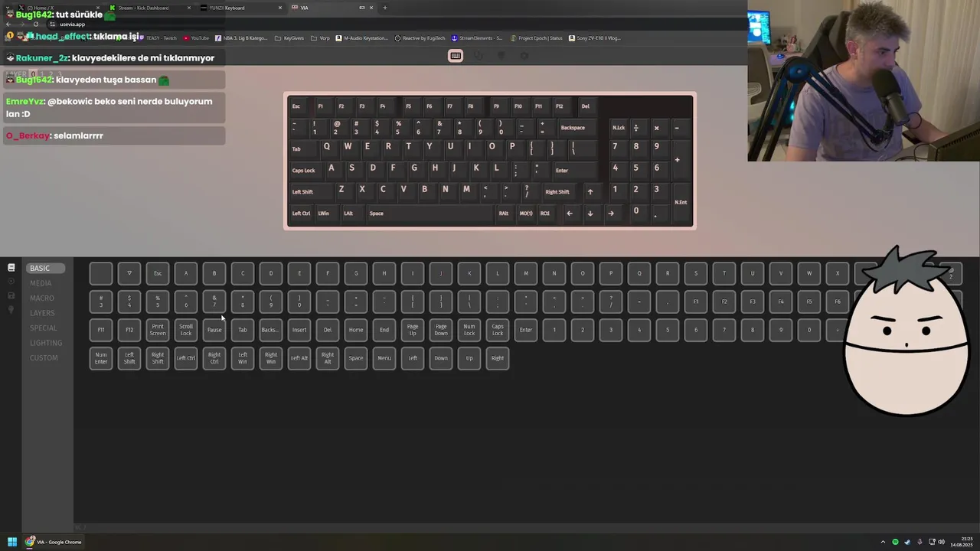Viewport: 980px width, 551px height.
Task: Choose the Num Enter keycode
Action: [x=101, y=358]
